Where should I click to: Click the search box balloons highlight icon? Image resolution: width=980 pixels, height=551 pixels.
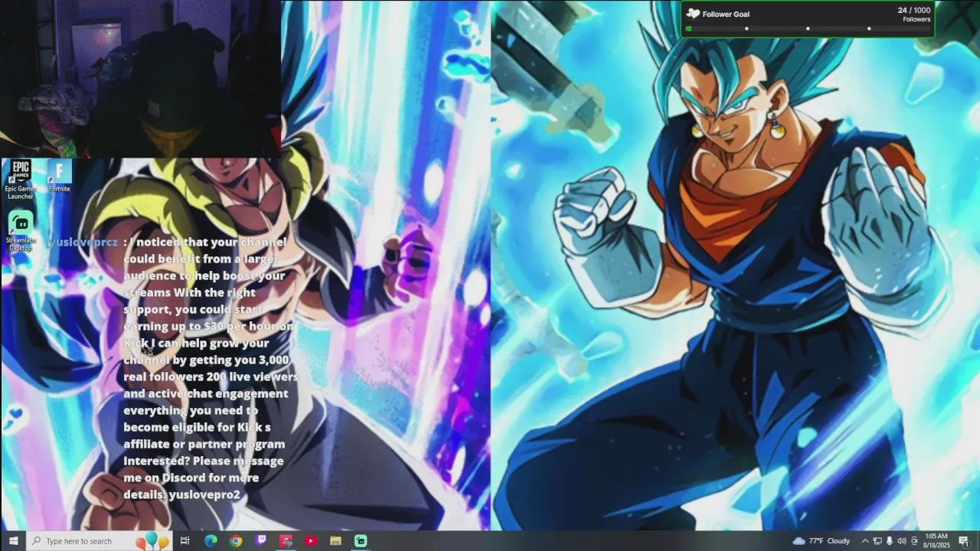pyautogui.click(x=152, y=541)
